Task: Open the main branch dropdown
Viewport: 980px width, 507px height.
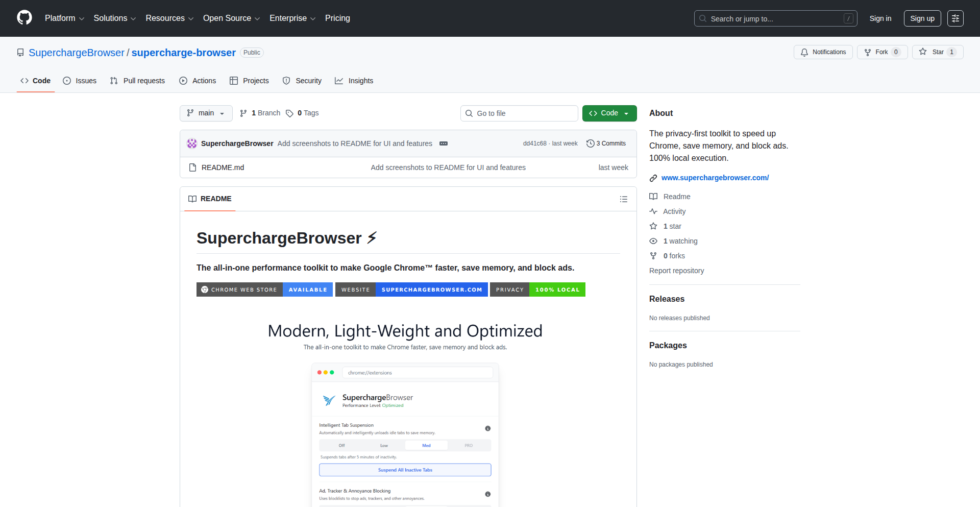Action: click(x=206, y=113)
